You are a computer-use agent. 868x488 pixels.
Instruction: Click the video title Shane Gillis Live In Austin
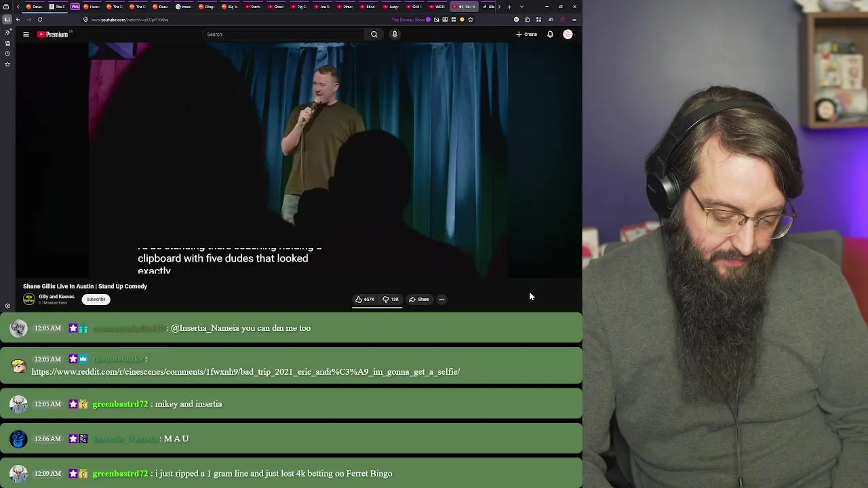85,286
